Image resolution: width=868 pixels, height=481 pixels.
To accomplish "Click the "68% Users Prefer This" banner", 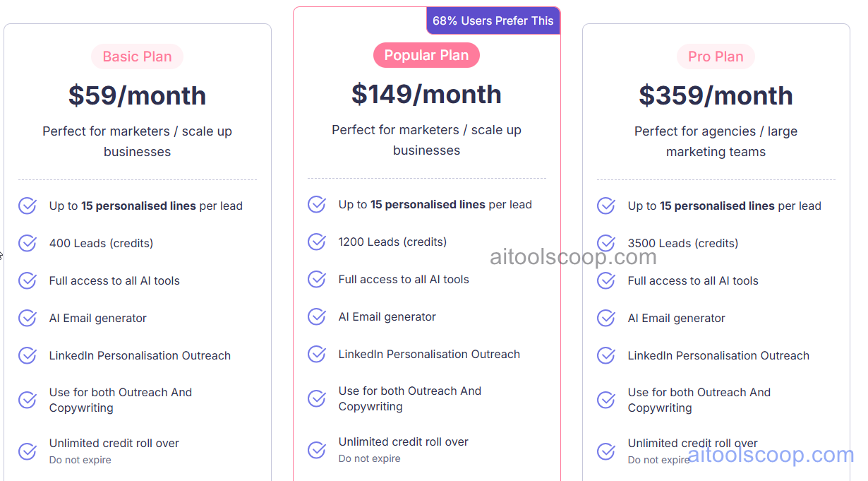I will click(493, 20).
